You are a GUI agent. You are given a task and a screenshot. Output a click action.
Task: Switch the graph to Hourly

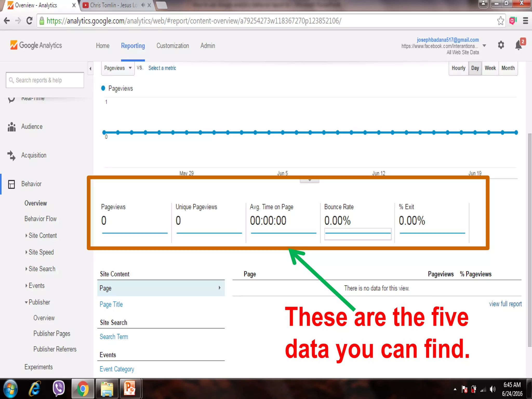pyautogui.click(x=458, y=68)
